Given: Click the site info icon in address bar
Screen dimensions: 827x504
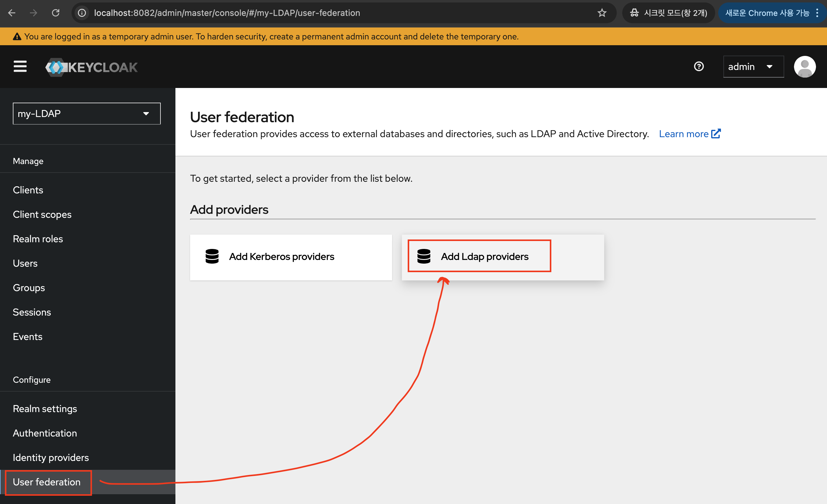Looking at the screenshot, I should pos(82,13).
